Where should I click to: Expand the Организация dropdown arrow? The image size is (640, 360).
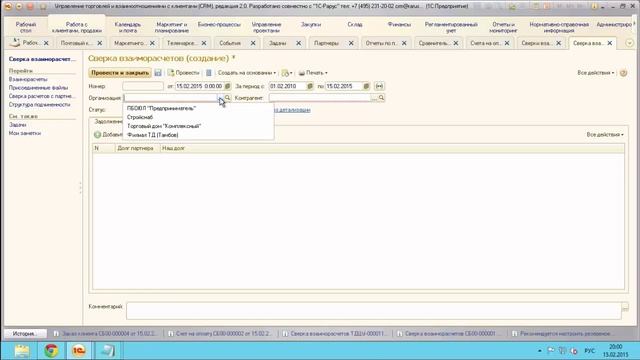pyautogui.click(x=220, y=98)
